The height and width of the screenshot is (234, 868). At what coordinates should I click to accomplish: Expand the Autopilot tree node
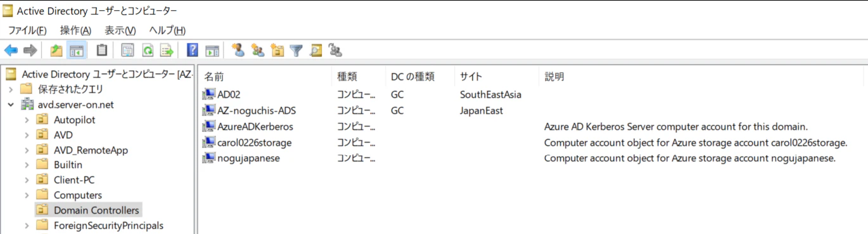[27, 119]
